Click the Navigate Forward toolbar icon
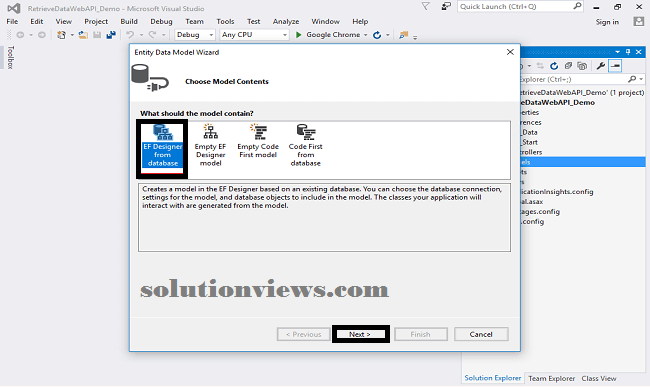The image size is (650, 387). (42, 35)
